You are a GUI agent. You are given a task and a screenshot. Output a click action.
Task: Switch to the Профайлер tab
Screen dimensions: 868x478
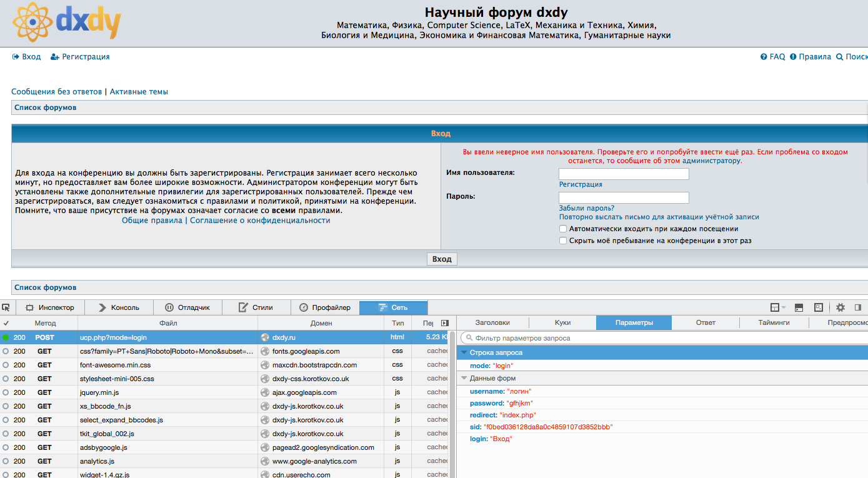click(326, 307)
